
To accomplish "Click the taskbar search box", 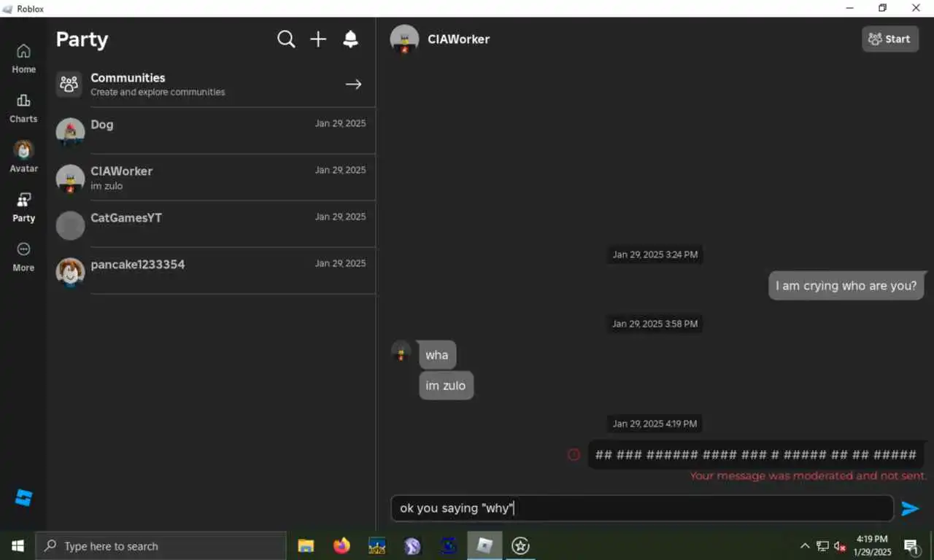I will pos(161,546).
